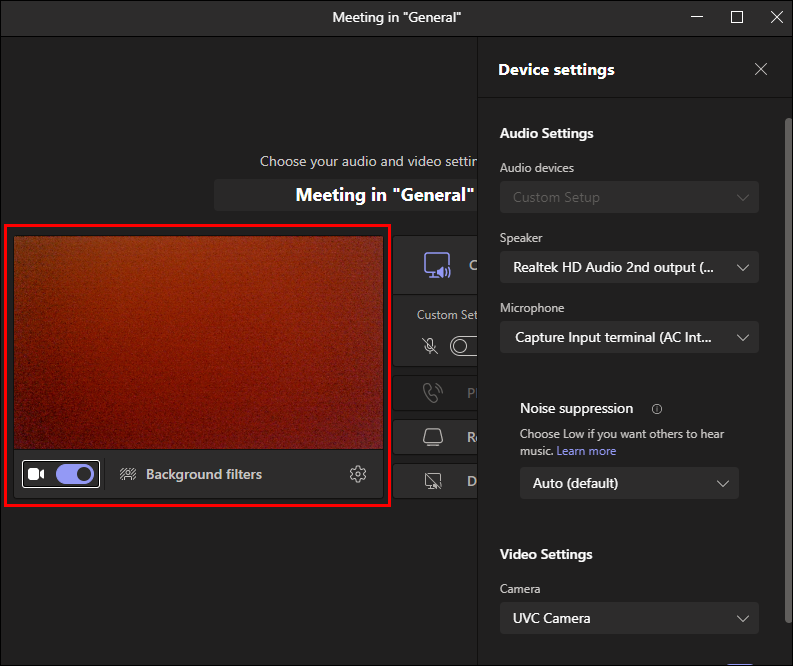The image size is (793, 666).
Task: Toggle the camera on/off switch
Action: pos(76,474)
